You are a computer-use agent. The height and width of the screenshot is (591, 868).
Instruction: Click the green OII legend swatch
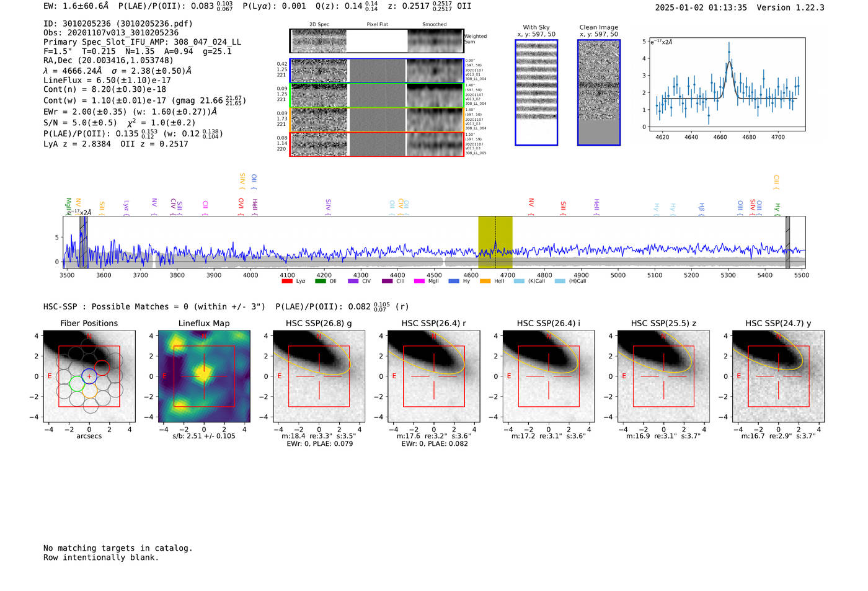pyautogui.click(x=320, y=281)
